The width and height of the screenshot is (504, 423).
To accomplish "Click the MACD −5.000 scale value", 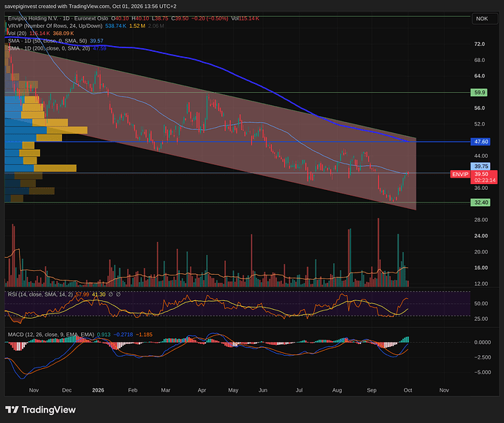I will pyautogui.click(x=482, y=373).
